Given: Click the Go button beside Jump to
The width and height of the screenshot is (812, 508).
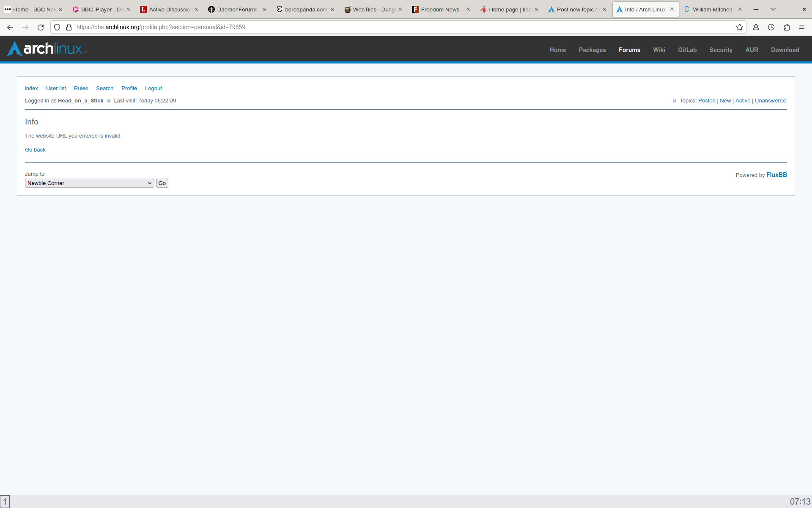Looking at the screenshot, I should [162, 183].
